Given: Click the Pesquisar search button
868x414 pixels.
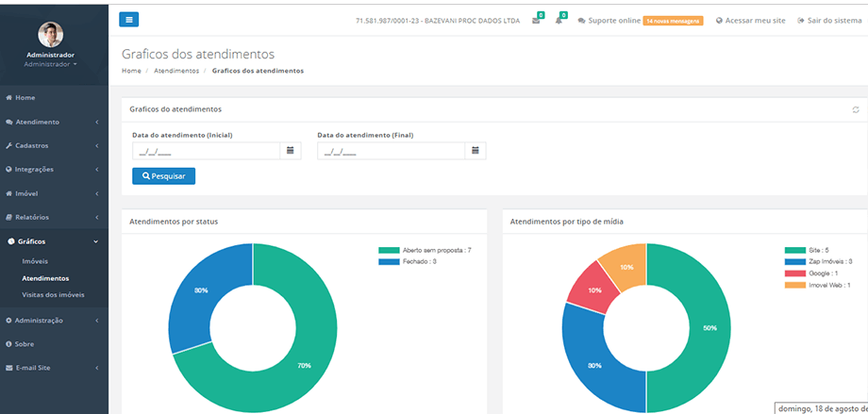Looking at the screenshot, I should pos(164,176).
